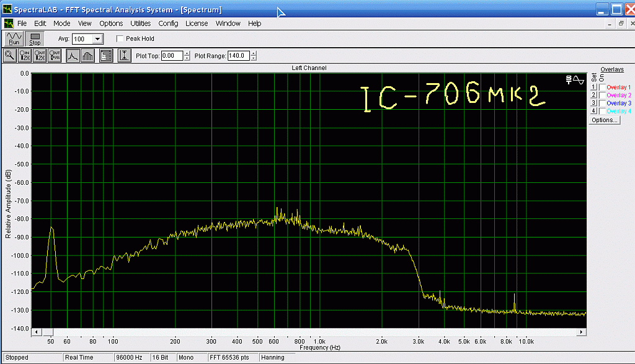Open the Avg dropdown arrow
The width and height of the screenshot is (635, 364).
97,39
